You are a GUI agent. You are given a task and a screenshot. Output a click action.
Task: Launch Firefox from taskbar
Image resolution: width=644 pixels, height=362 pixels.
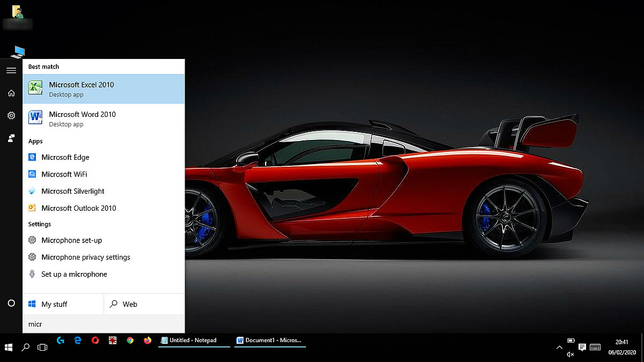coord(148,340)
